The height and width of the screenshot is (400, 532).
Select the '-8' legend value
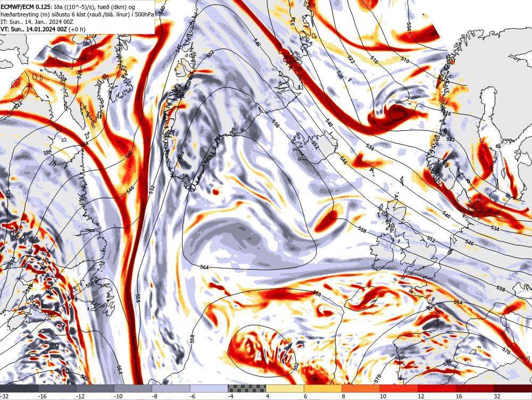155,396
